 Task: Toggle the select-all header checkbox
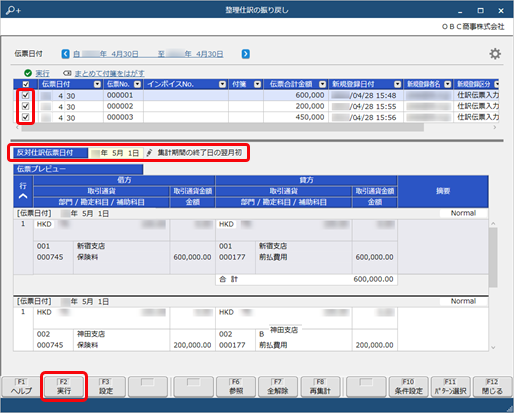pyautogui.click(x=26, y=84)
